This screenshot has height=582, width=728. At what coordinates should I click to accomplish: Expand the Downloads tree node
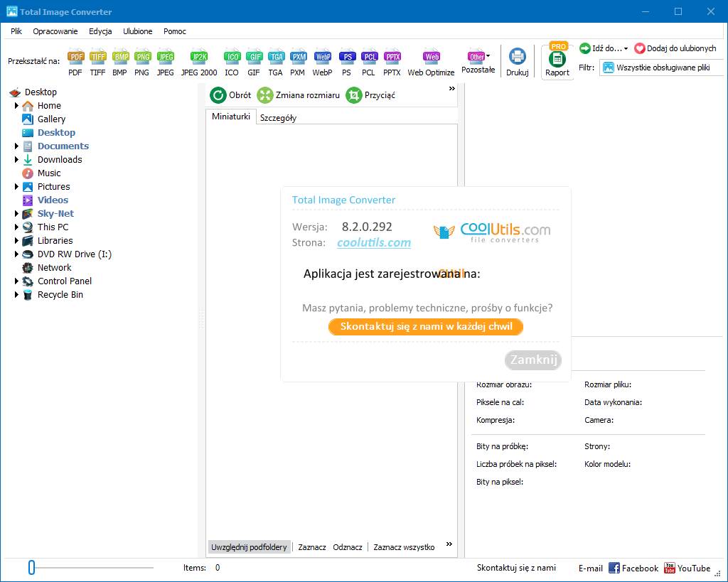tap(17, 160)
